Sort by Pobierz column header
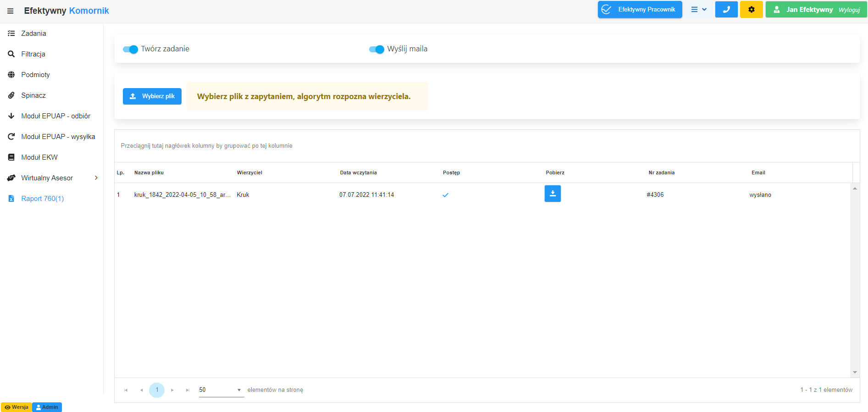868x412 pixels. pos(555,173)
